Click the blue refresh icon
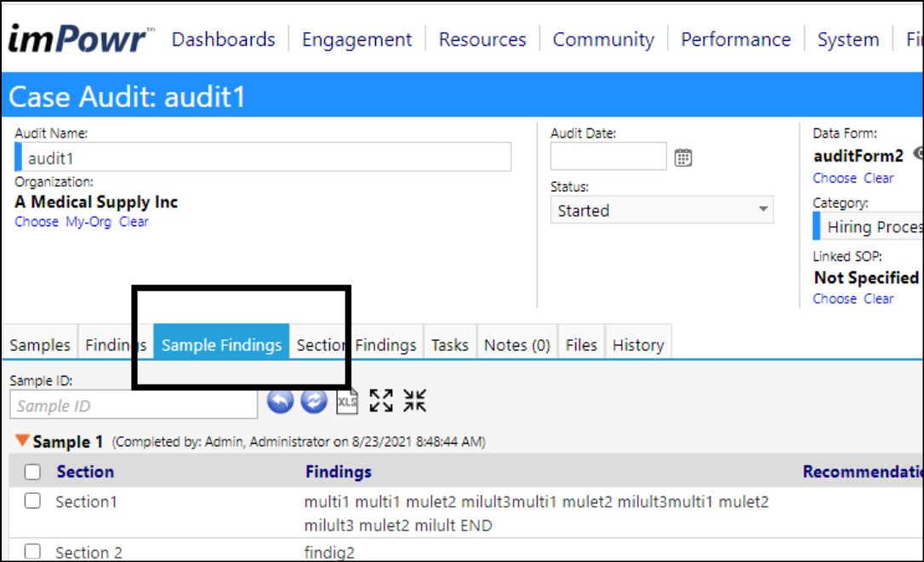The width and height of the screenshot is (924, 562). 313,401
